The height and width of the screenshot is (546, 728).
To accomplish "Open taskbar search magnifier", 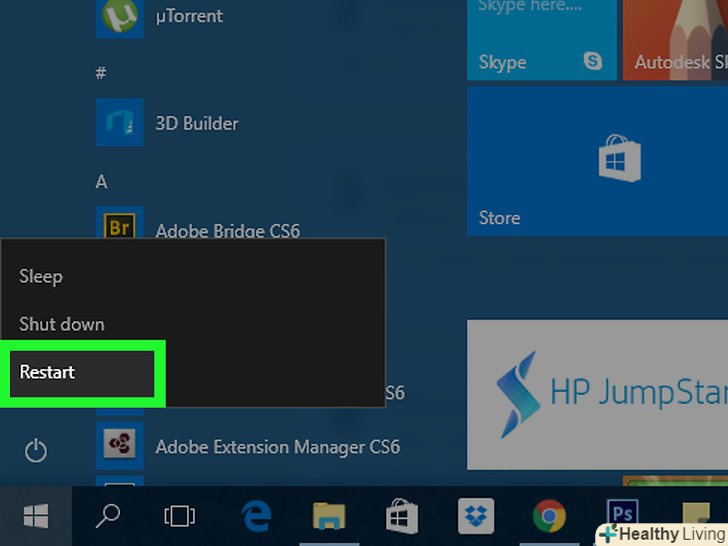I will [108, 516].
